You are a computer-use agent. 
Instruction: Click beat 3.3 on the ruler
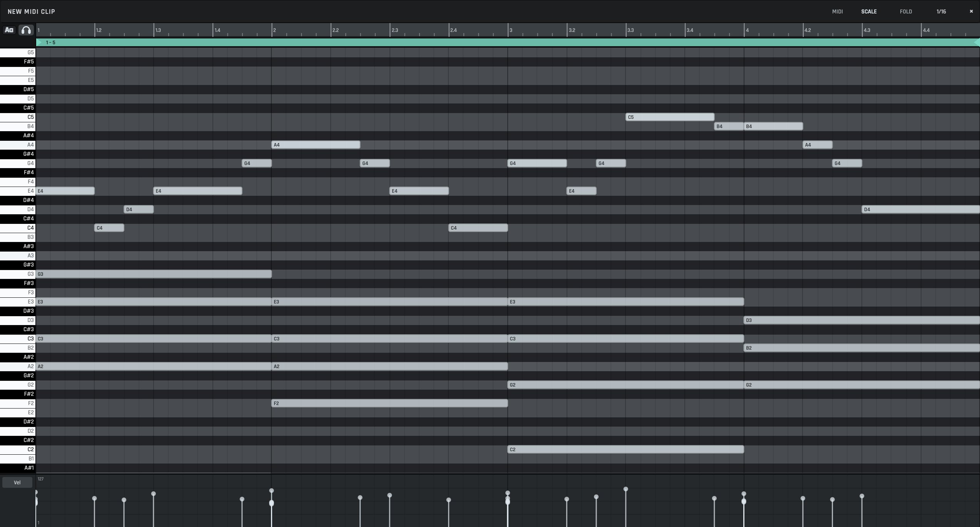630,30
